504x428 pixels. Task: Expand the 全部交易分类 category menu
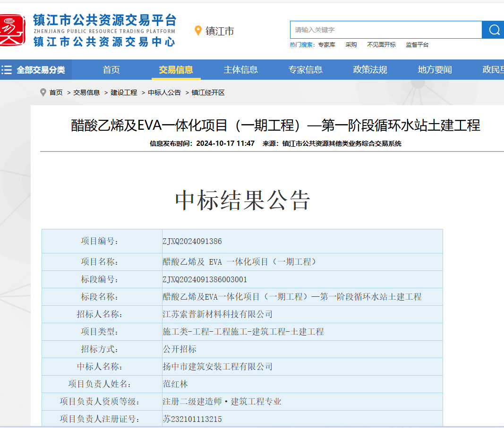coord(41,70)
